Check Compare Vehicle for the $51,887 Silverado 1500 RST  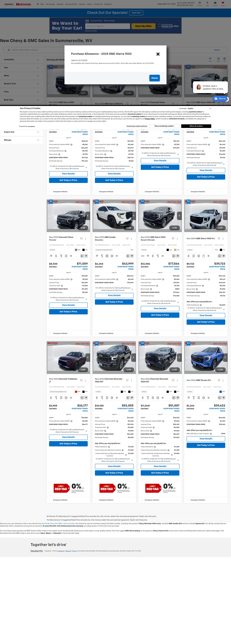point(142,500)
